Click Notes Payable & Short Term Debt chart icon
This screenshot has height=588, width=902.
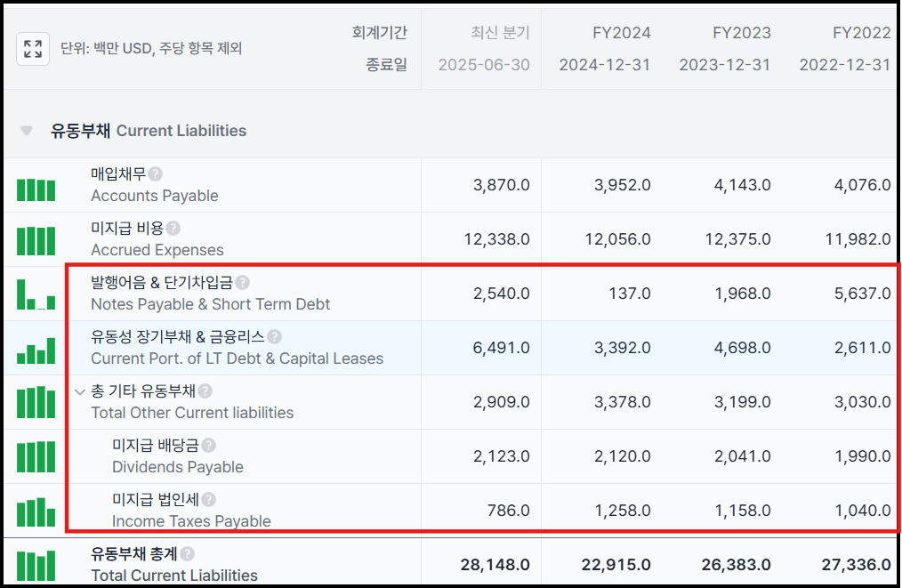(36, 294)
